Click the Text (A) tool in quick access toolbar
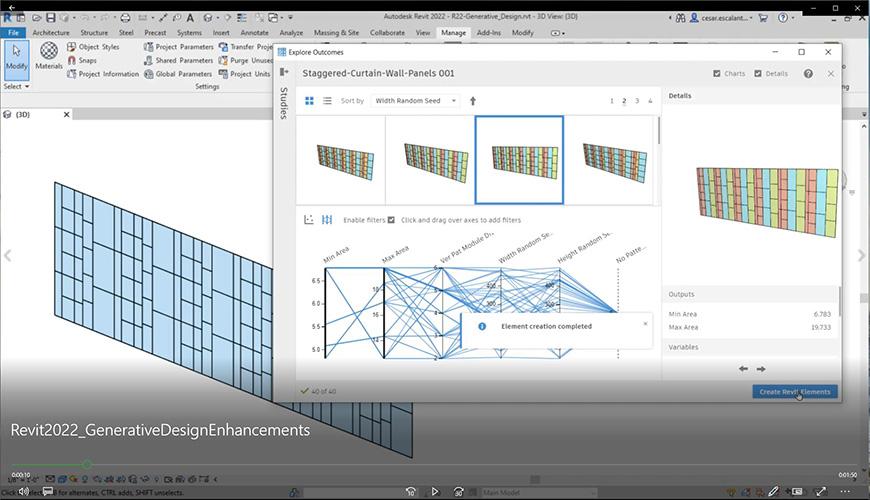The width and height of the screenshot is (870, 500). [x=190, y=18]
